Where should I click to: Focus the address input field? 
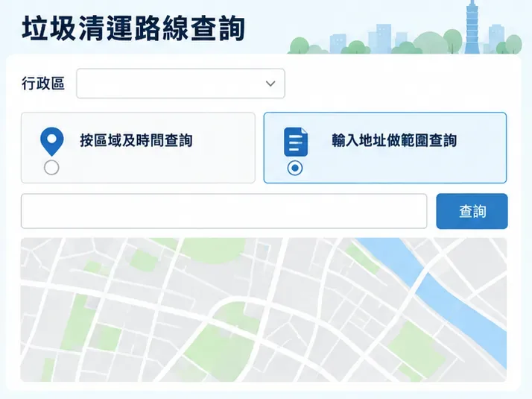224,211
